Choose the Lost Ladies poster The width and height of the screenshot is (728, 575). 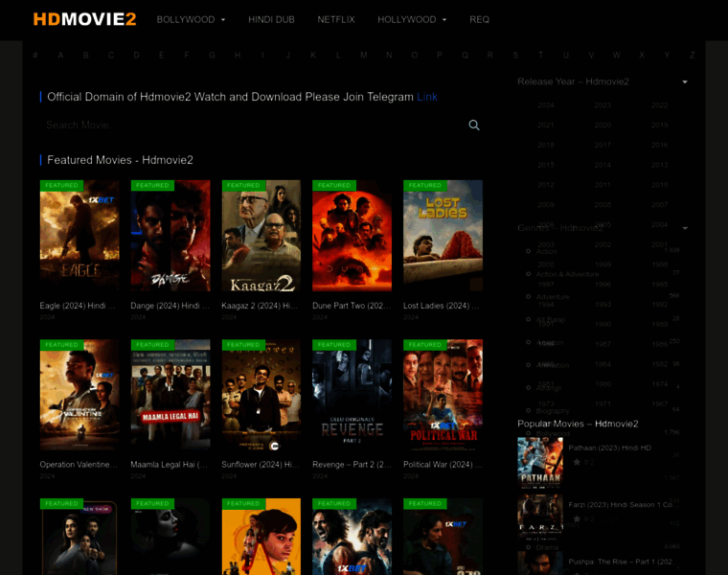tap(443, 236)
